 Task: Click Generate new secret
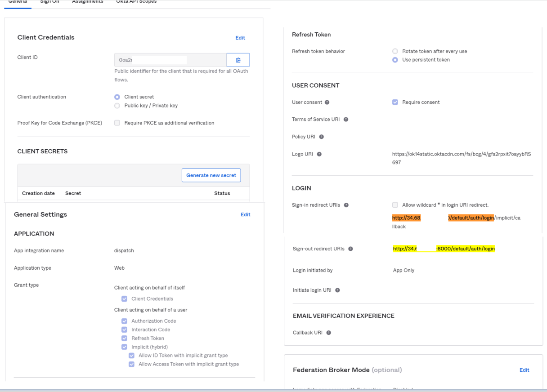click(211, 175)
